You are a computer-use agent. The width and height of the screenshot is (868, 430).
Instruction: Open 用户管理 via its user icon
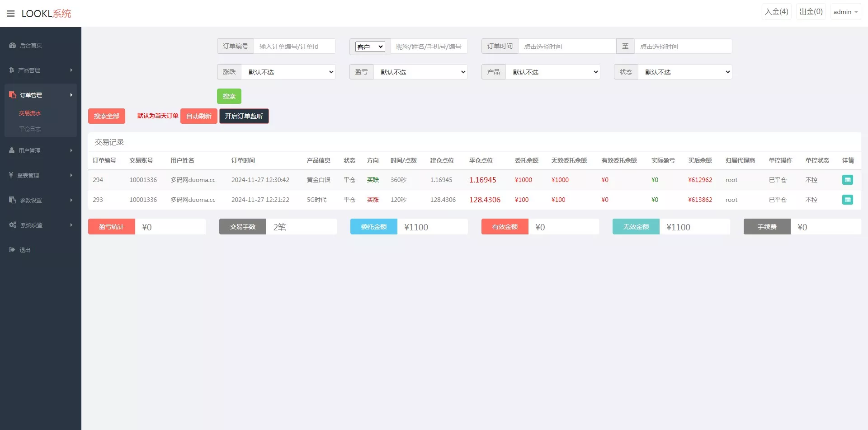click(x=12, y=150)
